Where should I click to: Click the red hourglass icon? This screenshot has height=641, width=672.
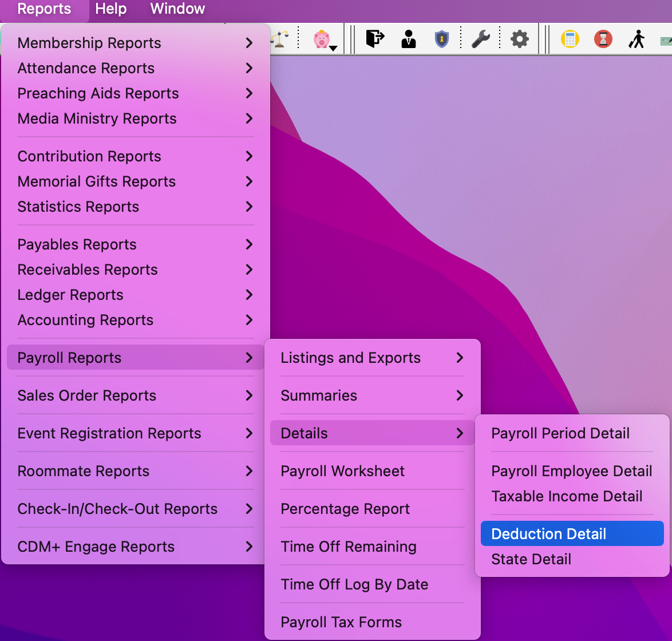603,39
